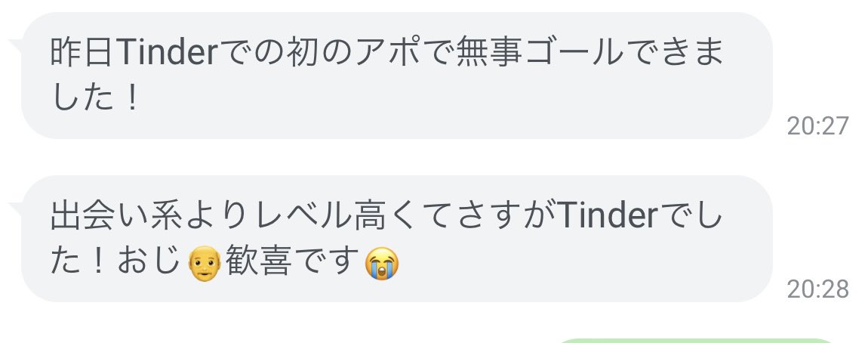
Task: Select the 20:28 timestamp
Action: click(817, 289)
